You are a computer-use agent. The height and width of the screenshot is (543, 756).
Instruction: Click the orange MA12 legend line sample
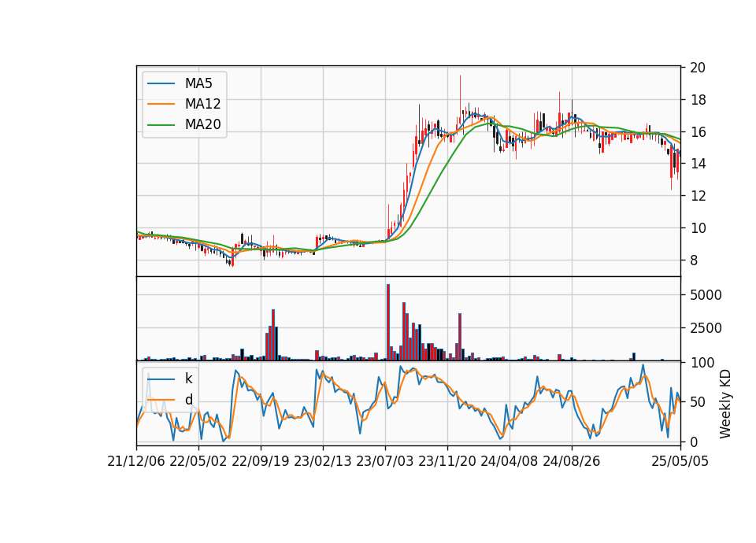[x=161, y=104]
